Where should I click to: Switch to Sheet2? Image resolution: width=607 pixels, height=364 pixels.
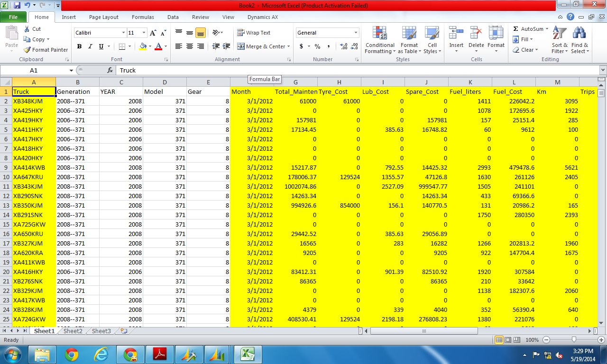pos(73,331)
